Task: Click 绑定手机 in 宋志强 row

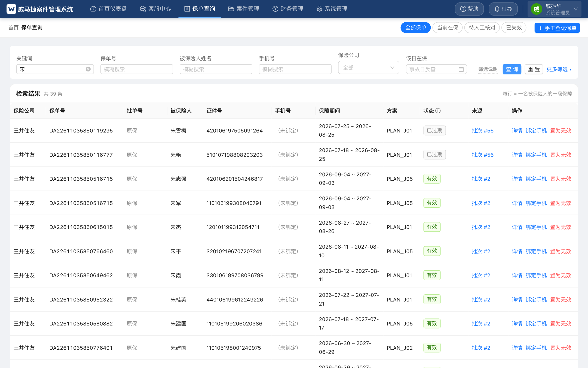Action: point(536,179)
